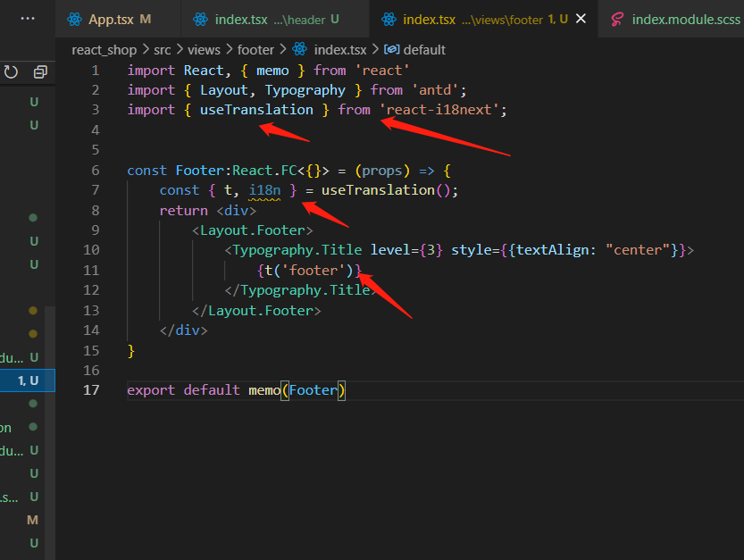The width and height of the screenshot is (744, 560).
Task: Click footer in the breadcrumb path
Action: (x=255, y=50)
